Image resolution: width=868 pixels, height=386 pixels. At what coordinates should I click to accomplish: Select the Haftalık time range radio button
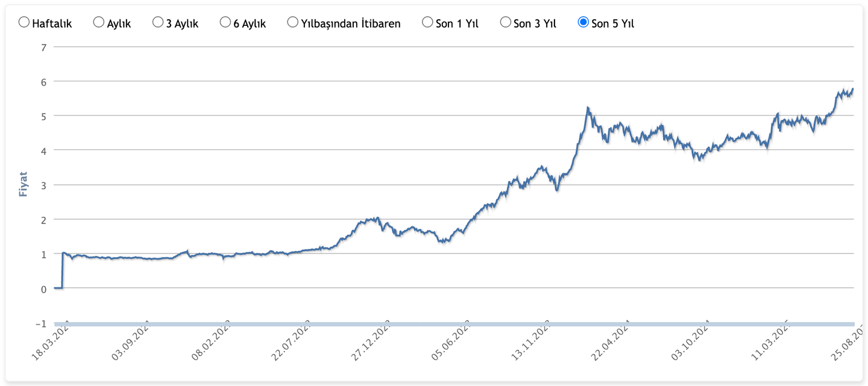[x=24, y=21]
